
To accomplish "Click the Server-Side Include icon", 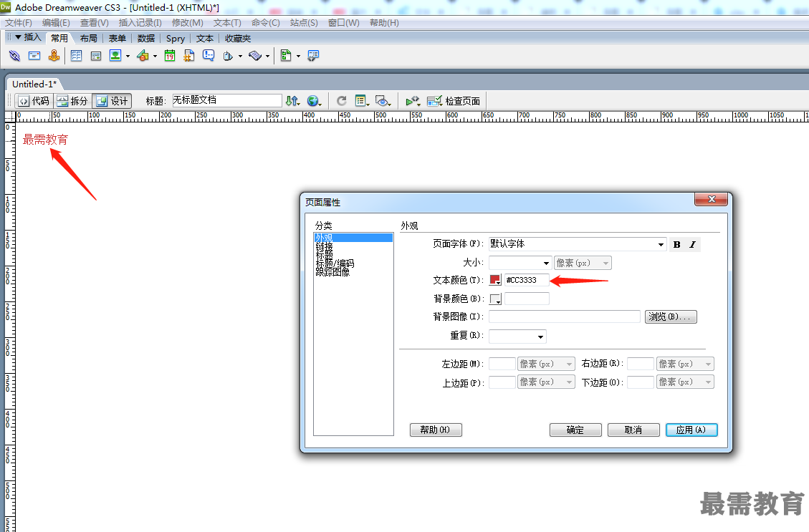I will [189, 56].
